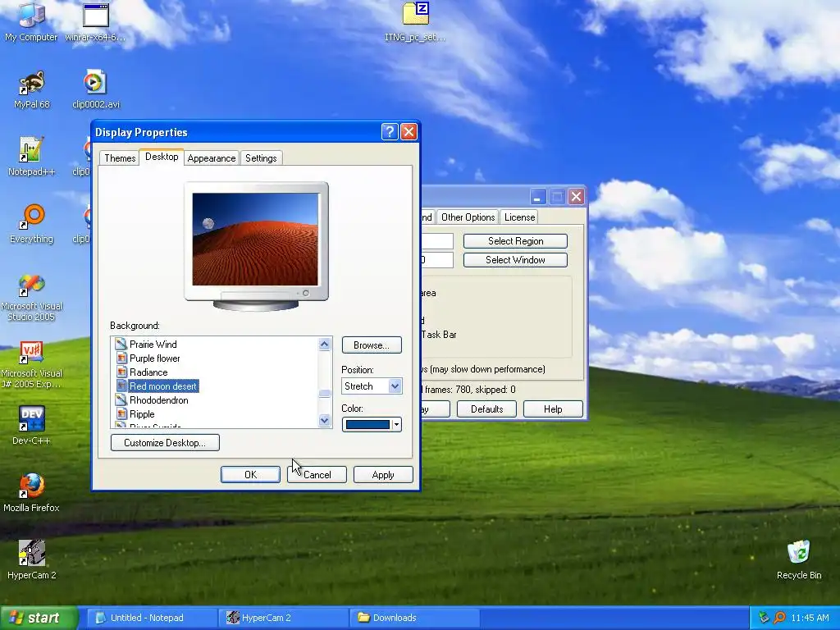The image size is (840, 630).
Task: Click the Customize Desktop button
Action: 165,442
